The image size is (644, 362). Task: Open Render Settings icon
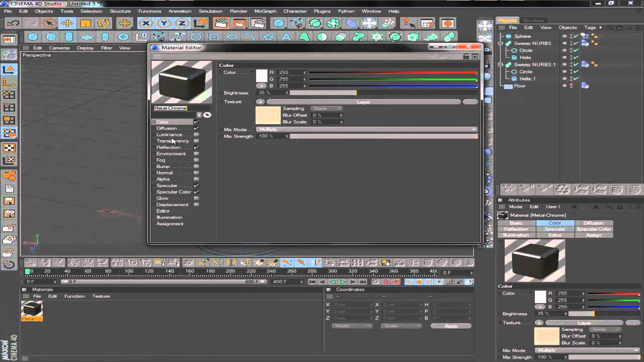(x=257, y=23)
